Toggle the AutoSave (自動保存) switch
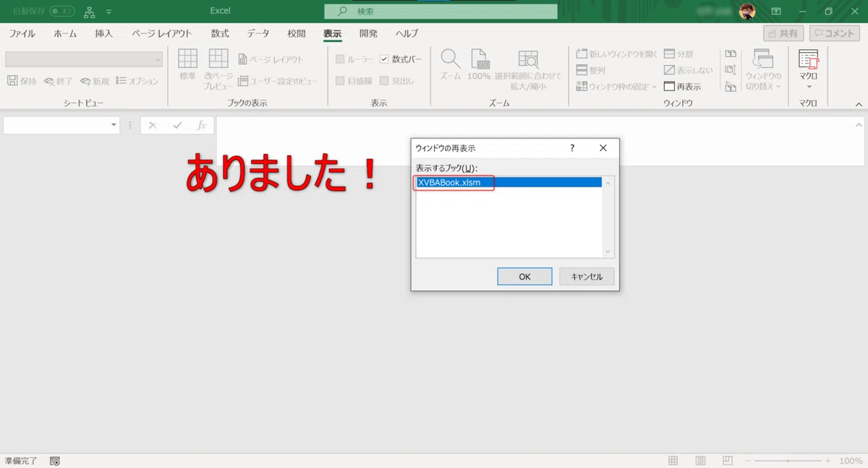 [x=62, y=12]
